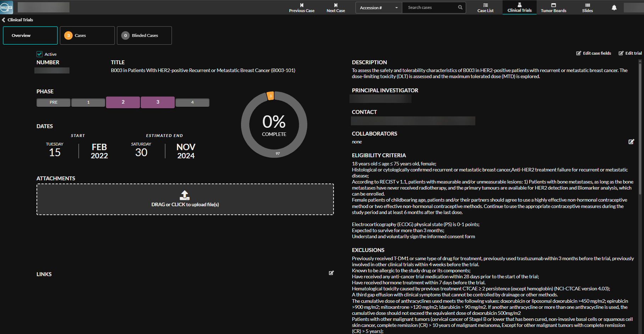The width and height of the screenshot is (644, 334).
Task: Go to Previous Case
Action: (x=302, y=7)
